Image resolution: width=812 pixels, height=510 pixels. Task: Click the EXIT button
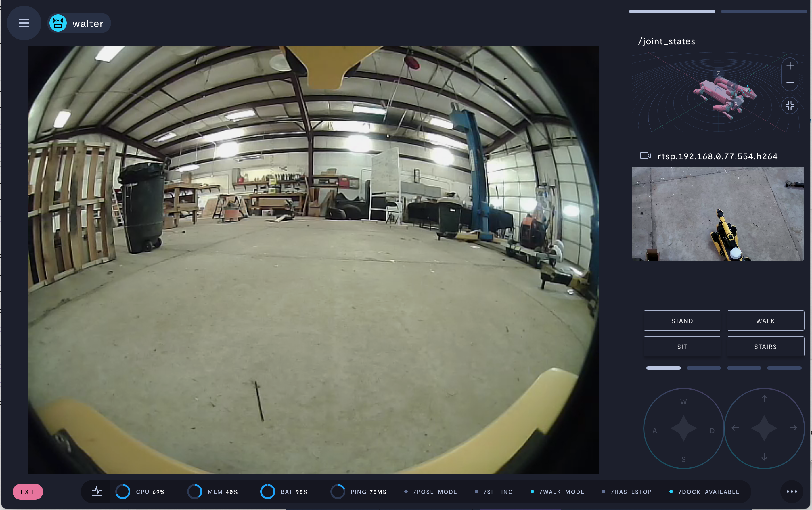(x=28, y=492)
